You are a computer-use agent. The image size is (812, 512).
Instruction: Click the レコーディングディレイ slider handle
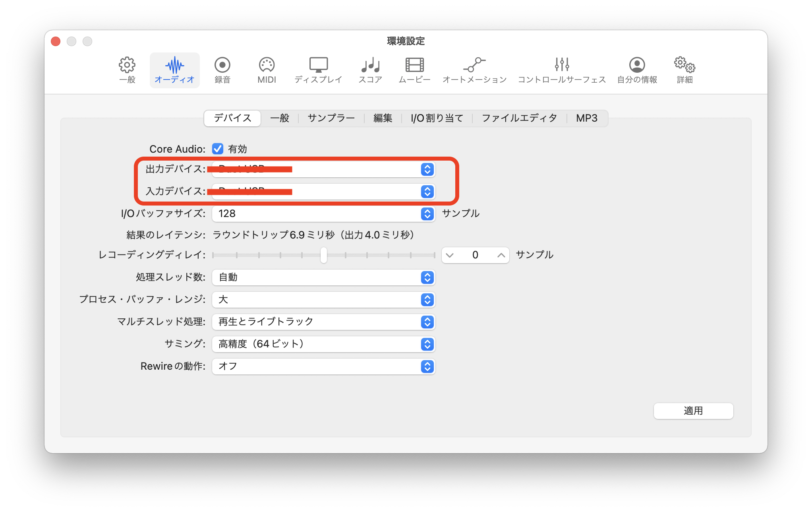(x=324, y=255)
